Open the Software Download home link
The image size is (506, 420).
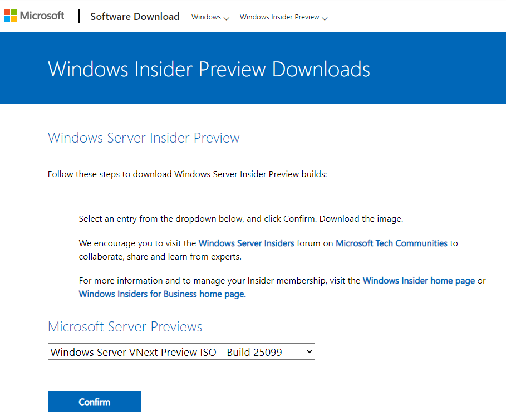135,17
